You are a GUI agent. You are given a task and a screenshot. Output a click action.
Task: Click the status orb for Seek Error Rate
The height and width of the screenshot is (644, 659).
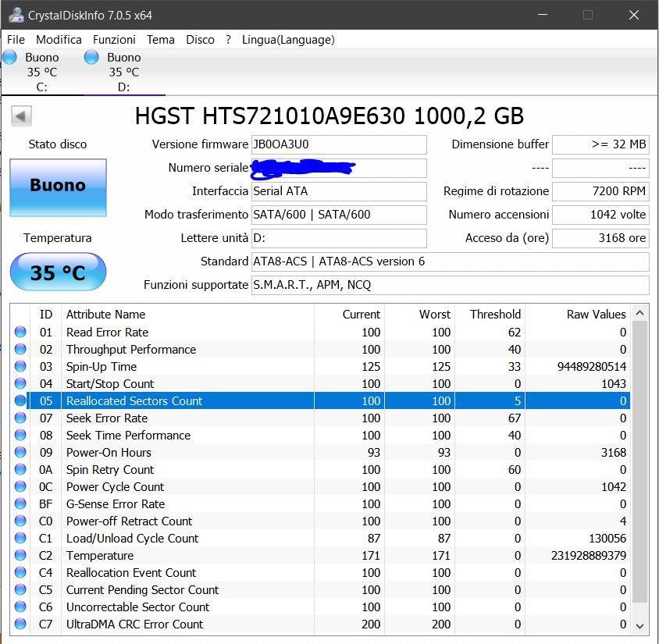click(x=20, y=418)
